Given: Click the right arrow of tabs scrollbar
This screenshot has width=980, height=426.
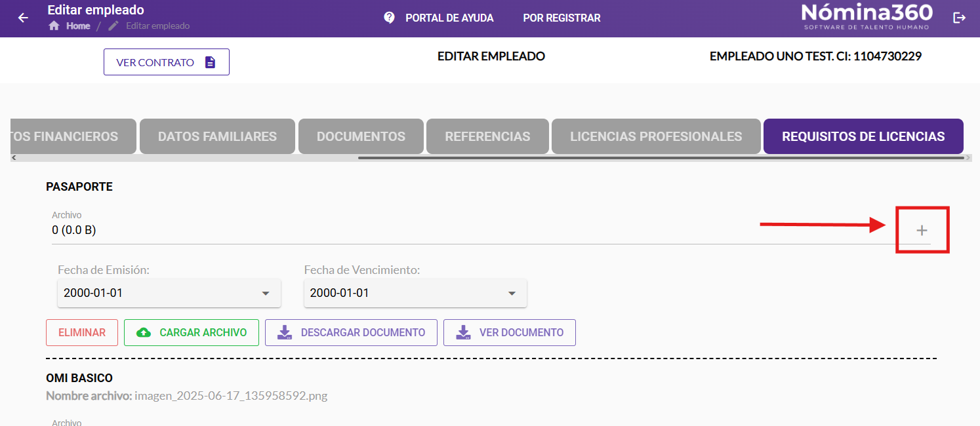Looking at the screenshot, I should pos(968,158).
